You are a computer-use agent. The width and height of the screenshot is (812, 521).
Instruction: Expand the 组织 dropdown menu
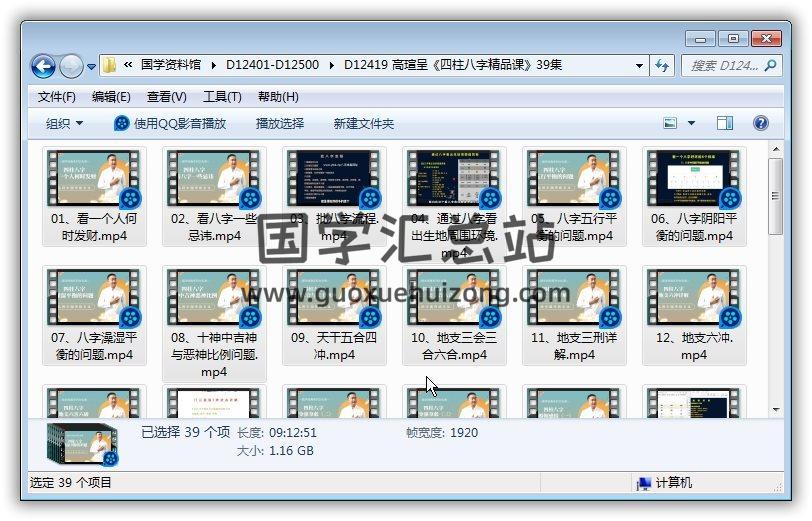(65, 123)
